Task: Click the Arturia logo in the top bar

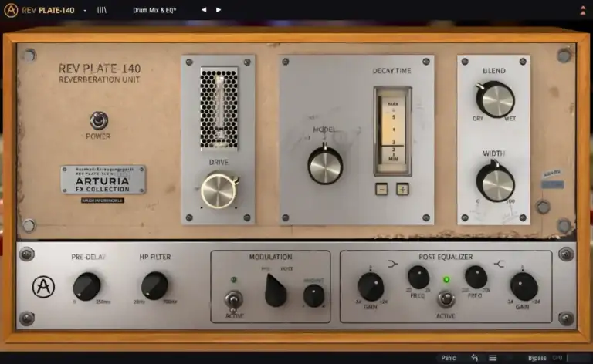Action: 11,10
